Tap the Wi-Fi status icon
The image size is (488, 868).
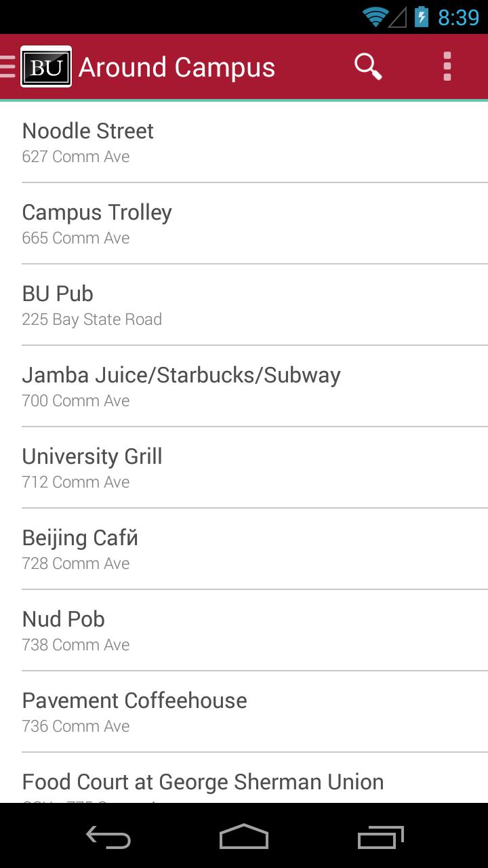click(375, 16)
